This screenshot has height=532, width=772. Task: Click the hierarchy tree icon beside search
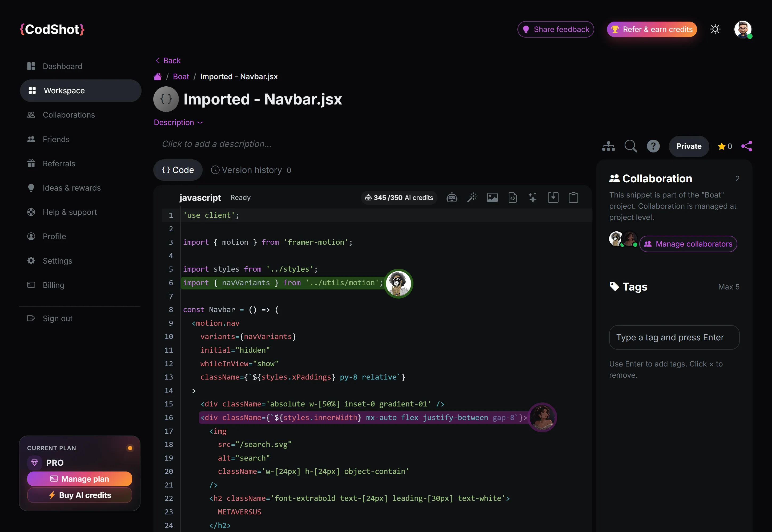point(608,146)
